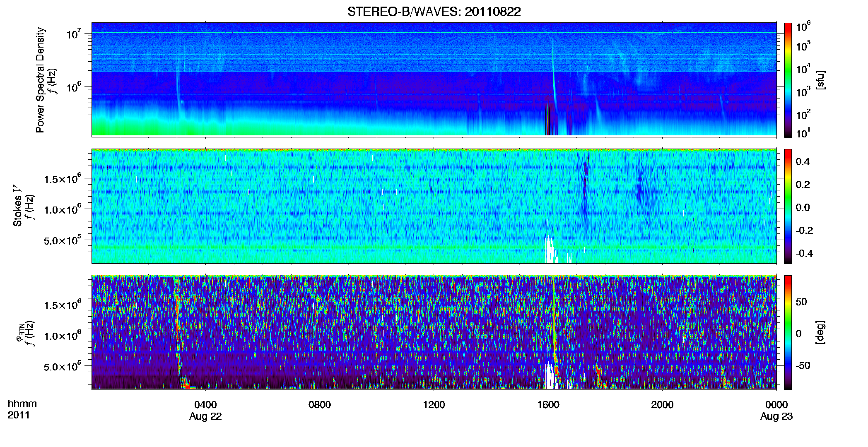
Task: Click the φRTN axis label
Action: [x=19, y=333]
